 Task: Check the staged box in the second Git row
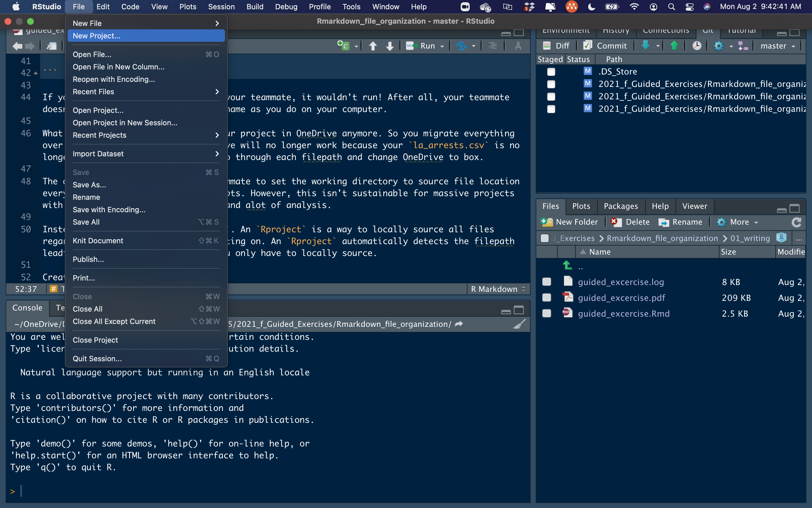tap(551, 84)
